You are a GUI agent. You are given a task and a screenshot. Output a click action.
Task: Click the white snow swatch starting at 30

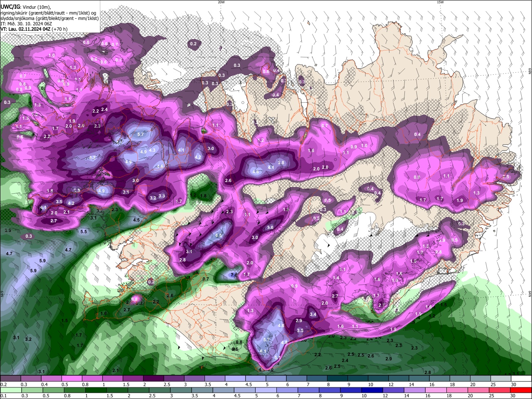(x=521, y=379)
